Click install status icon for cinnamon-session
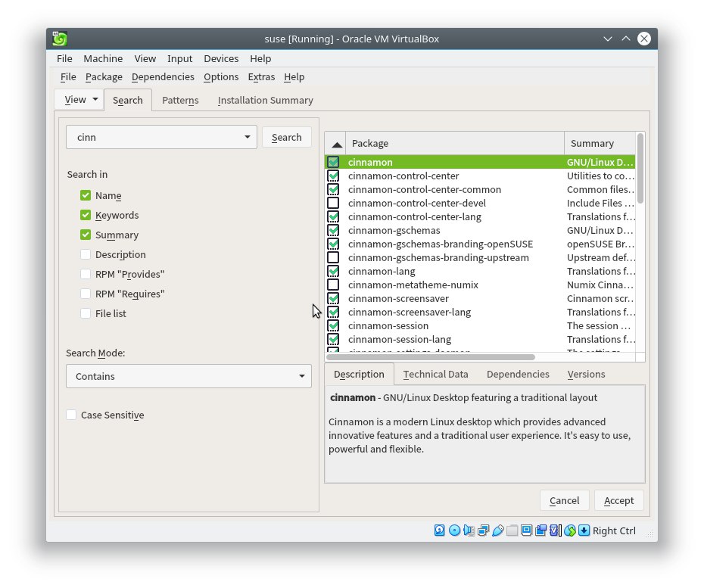704x588 pixels. (x=333, y=325)
